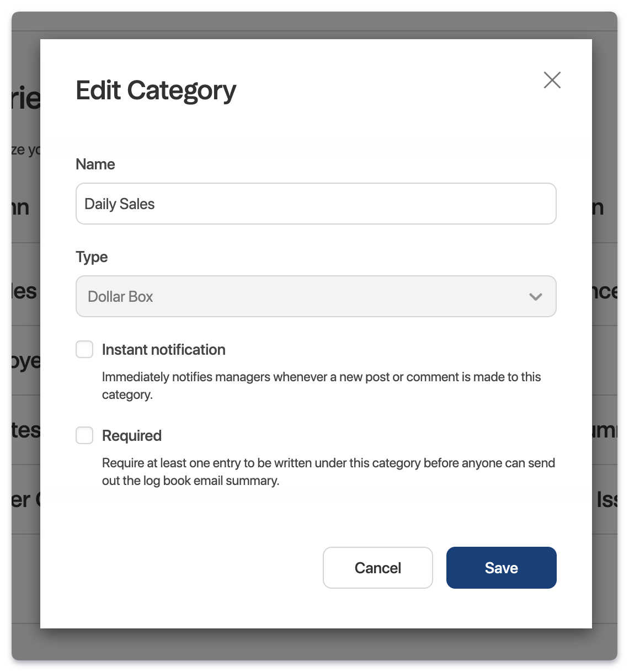Viewport: 629px width, 672px height.
Task: Click the chevron arrow in Type selector
Action: (x=535, y=297)
